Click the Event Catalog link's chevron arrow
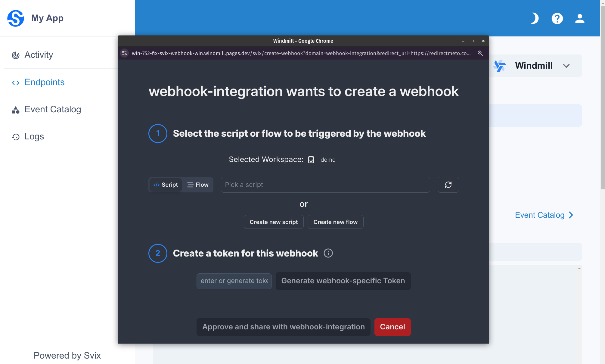This screenshot has width=605, height=364. (x=571, y=215)
